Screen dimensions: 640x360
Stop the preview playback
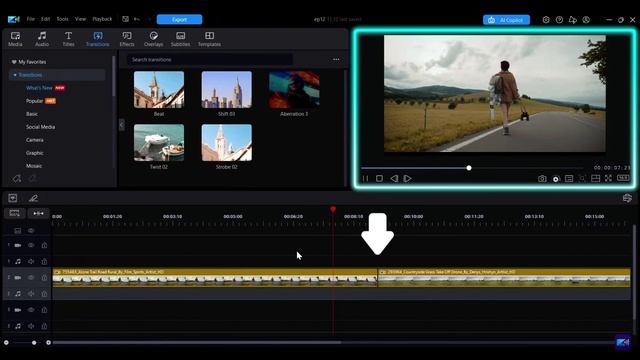click(379, 178)
